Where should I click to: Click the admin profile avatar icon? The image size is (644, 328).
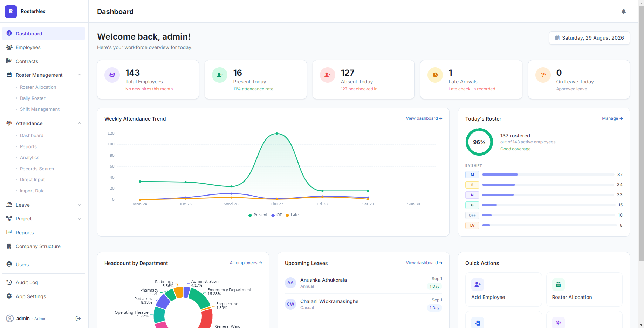[10, 318]
